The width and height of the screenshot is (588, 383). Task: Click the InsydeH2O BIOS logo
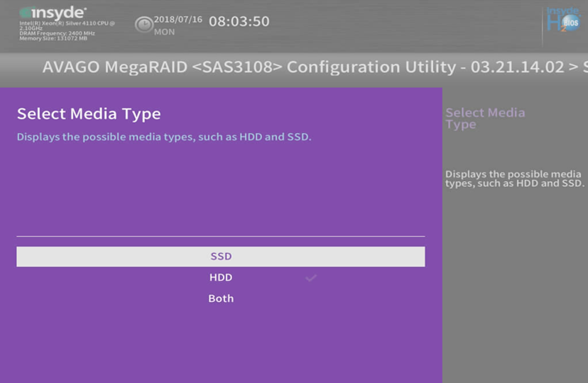(563, 19)
